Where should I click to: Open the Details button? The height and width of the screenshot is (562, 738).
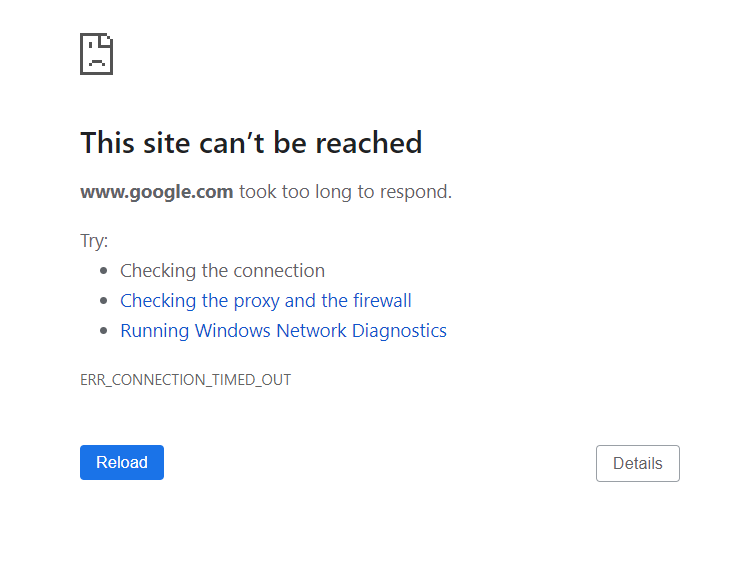[637, 463]
